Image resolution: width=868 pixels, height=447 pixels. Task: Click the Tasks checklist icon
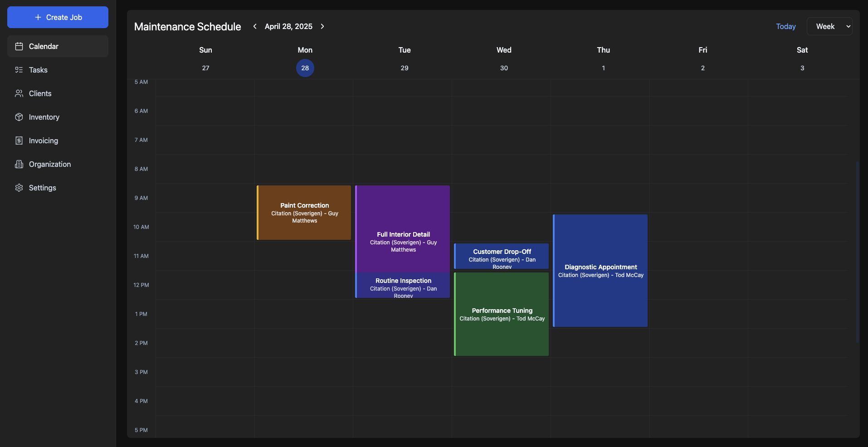pyautogui.click(x=19, y=70)
